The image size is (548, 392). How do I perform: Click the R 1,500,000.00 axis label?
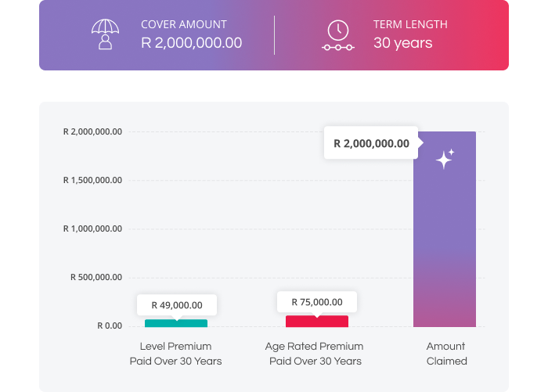(x=92, y=180)
